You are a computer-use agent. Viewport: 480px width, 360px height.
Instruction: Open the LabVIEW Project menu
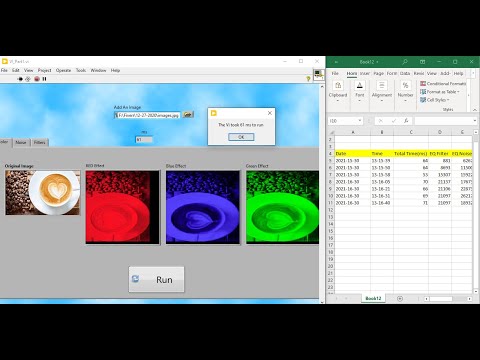coord(44,70)
